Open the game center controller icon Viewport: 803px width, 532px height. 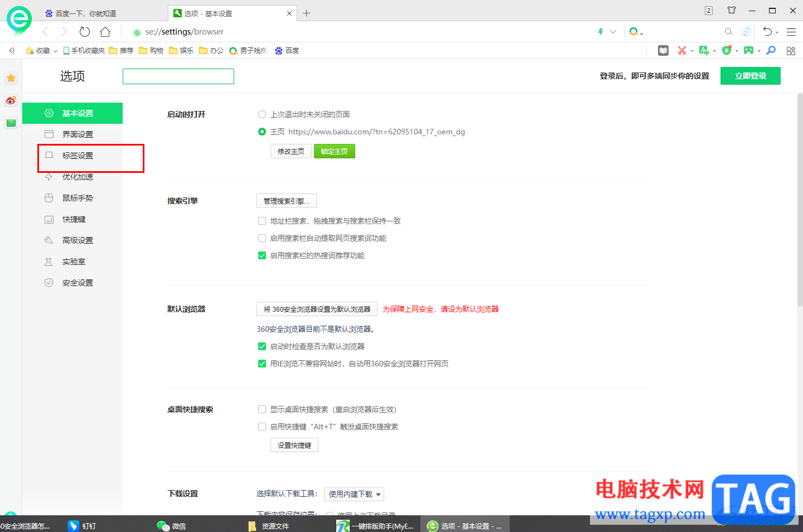[x=749, y=50]
